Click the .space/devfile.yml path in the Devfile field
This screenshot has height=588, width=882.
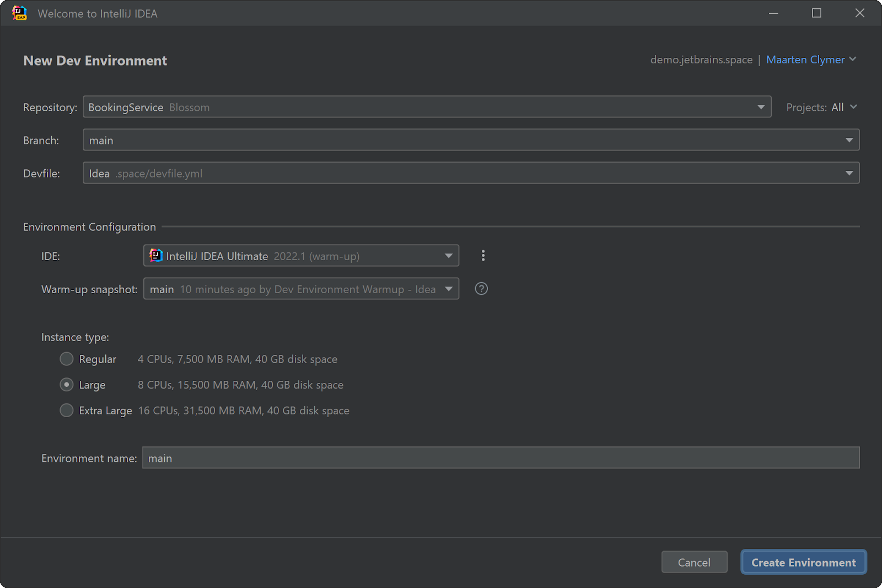tap(159, 174)
